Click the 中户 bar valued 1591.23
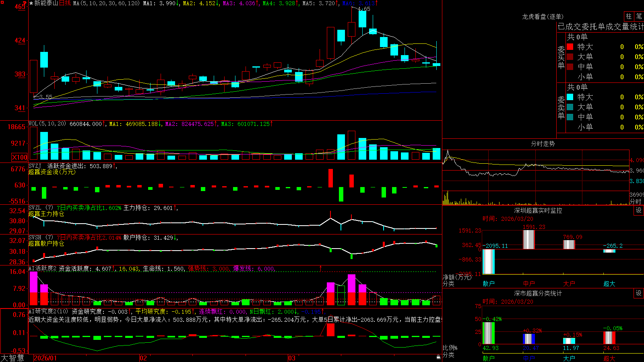 coord(529,240)
